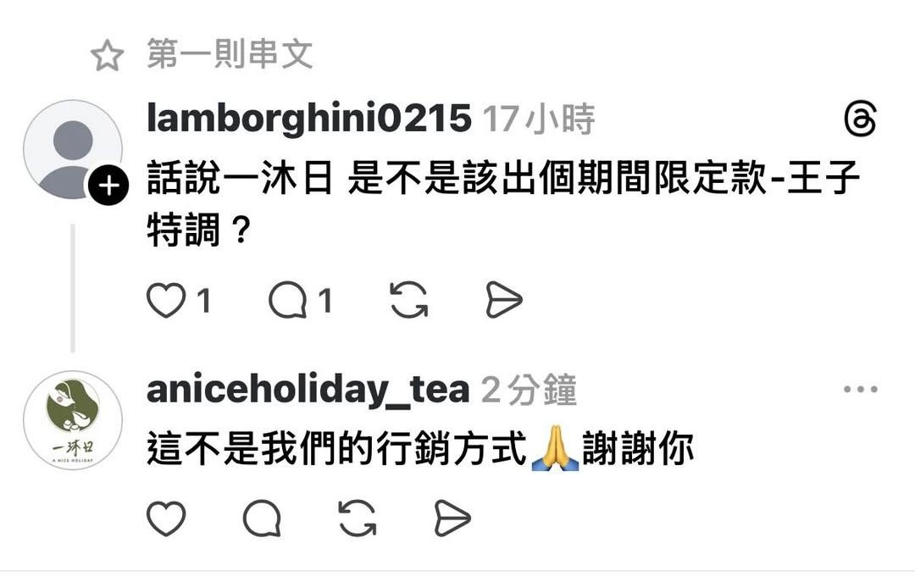Screen dimensions: 915x588
Task: Open the three-dot menu on aniceholiday_tea's reply
Action: 861,389
